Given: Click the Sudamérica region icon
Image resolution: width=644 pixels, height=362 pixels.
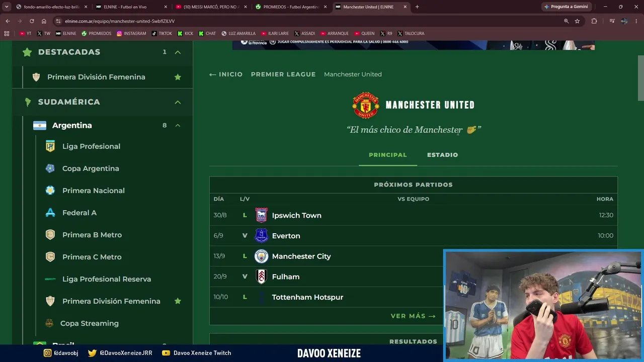Looking at the screenshot, I should coord(28,102).
